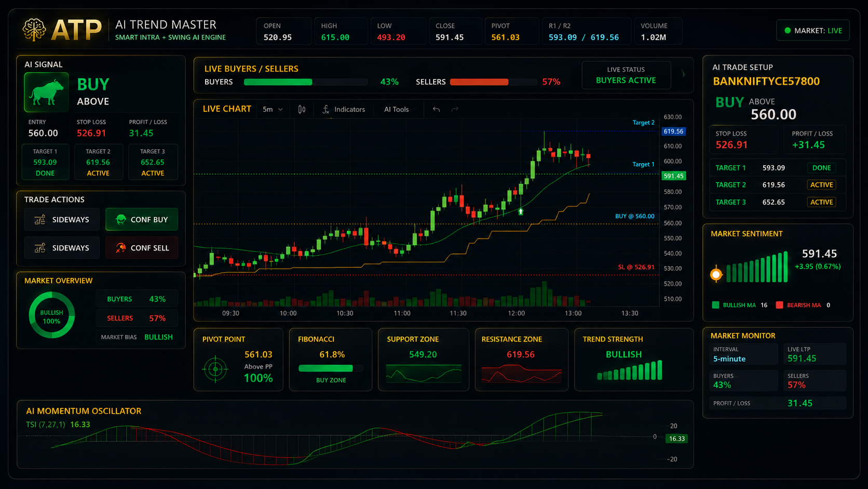
Task: Click the 16.33 oscillator value tag
Action: click(676, 439)
